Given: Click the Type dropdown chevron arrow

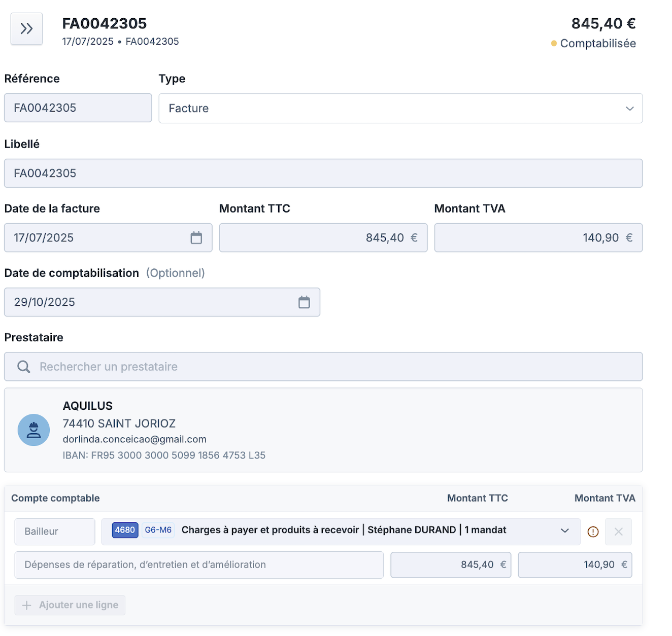Looking at the screenshot, I should coord(629,109).
